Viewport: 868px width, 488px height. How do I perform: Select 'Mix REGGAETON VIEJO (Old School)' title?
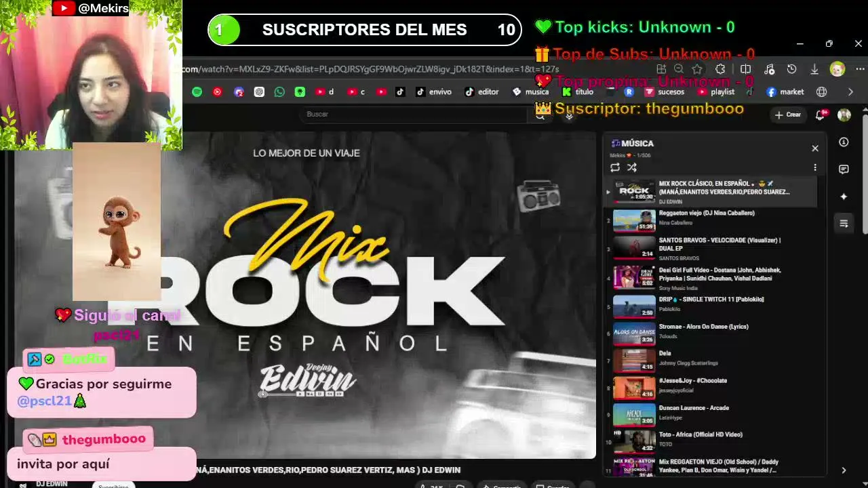(719, 466)
